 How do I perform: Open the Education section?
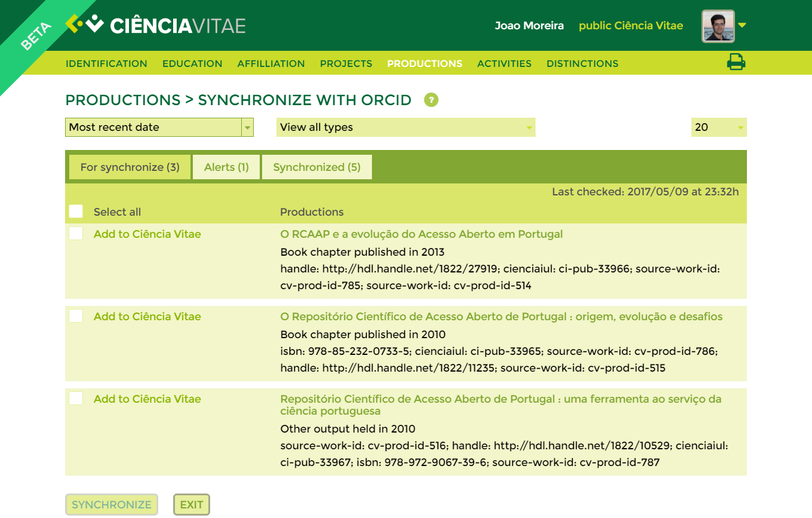[x=192, y=63]
